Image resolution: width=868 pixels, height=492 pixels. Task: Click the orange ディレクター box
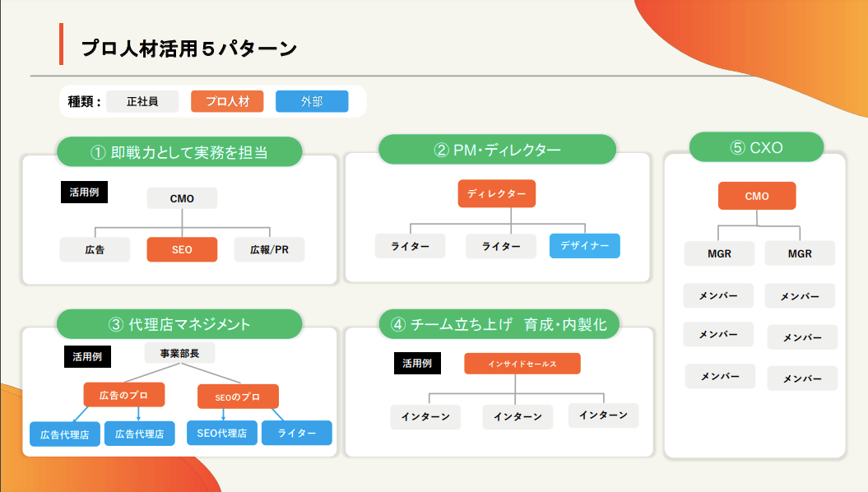coord(497,193)
